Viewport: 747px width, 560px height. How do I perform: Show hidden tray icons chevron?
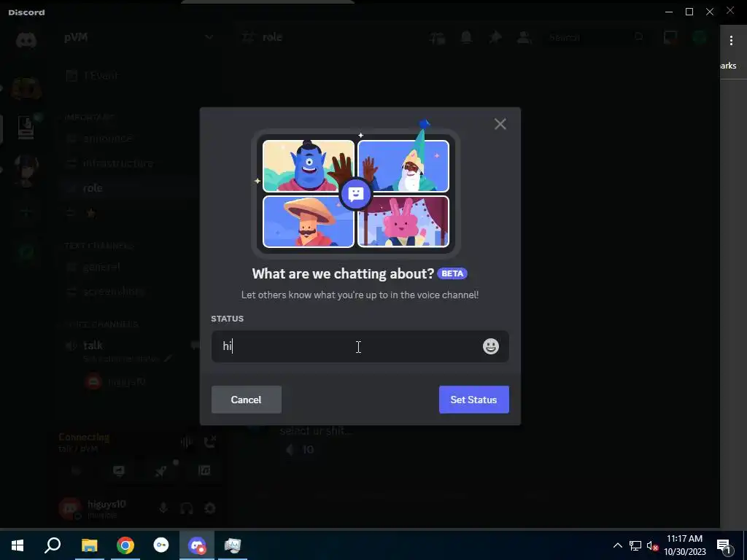[617, 545]
